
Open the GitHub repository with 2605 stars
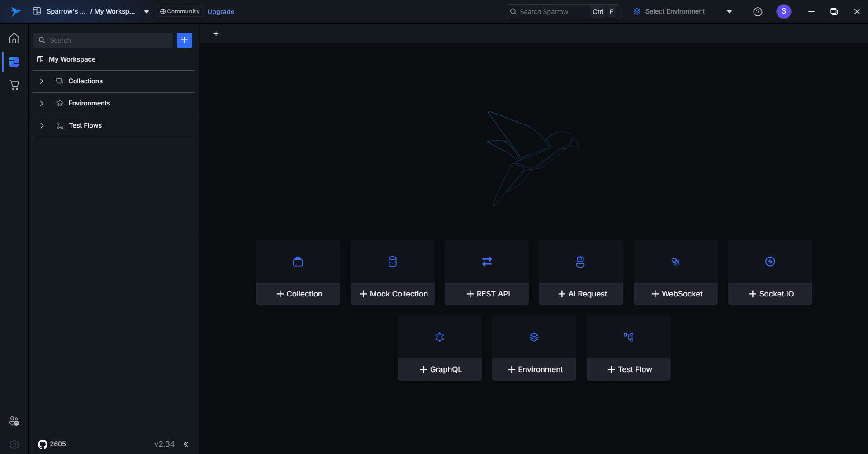point(51,444)
